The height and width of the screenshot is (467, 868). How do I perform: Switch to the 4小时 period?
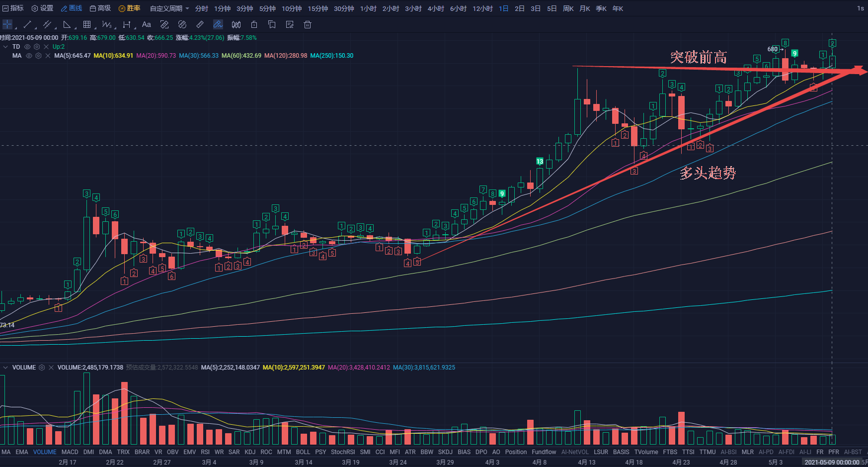436,8
